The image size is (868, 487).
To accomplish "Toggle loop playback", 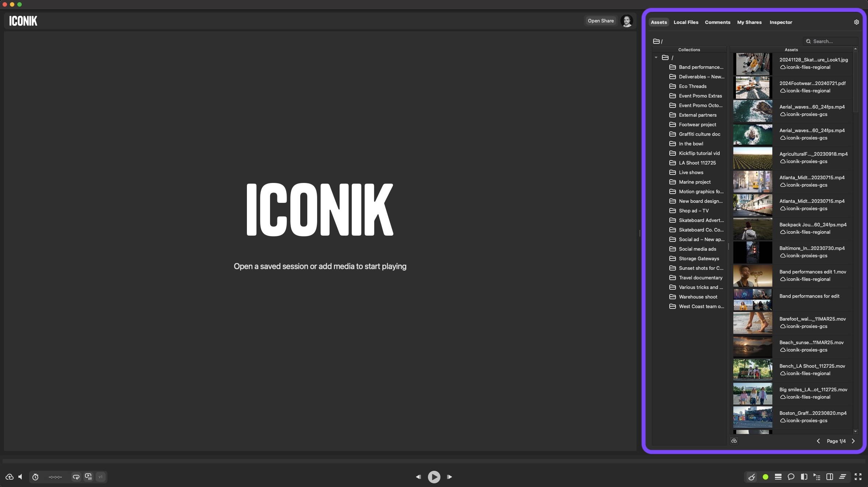I will click(76, 477).
